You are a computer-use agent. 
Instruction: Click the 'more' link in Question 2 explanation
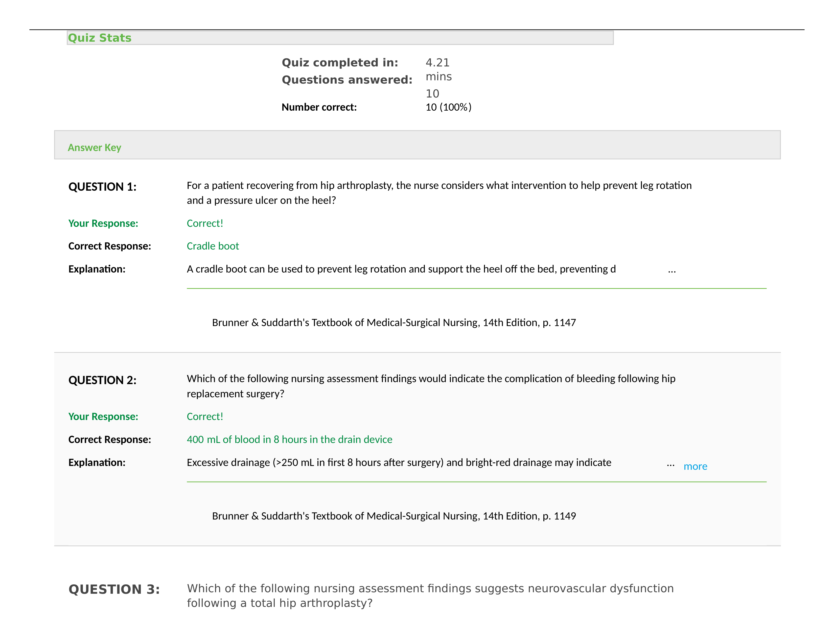(695, 466)
